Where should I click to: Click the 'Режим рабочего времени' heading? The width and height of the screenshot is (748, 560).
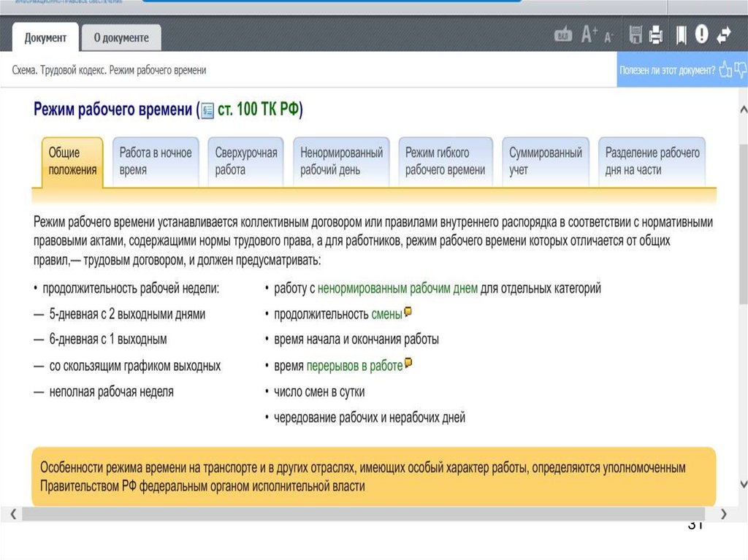(112, 110)
